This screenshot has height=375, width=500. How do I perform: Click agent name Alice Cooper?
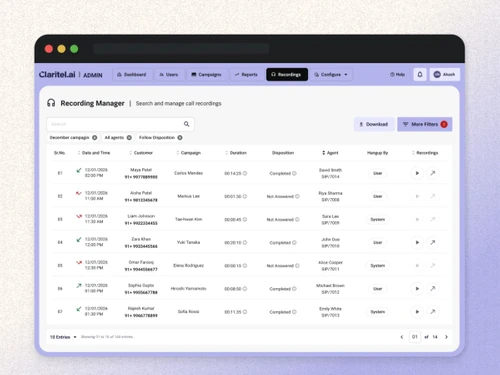pyautogui.click(x=330, y=262)
